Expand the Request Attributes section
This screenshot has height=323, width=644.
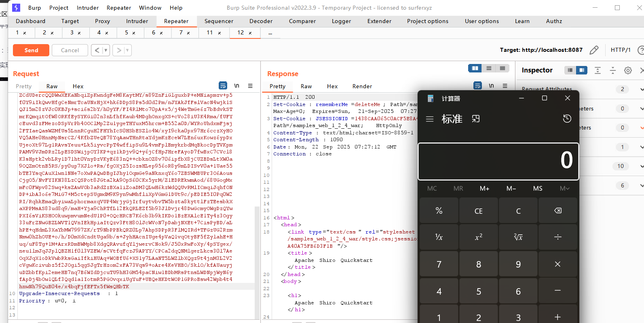pos(641,89)
